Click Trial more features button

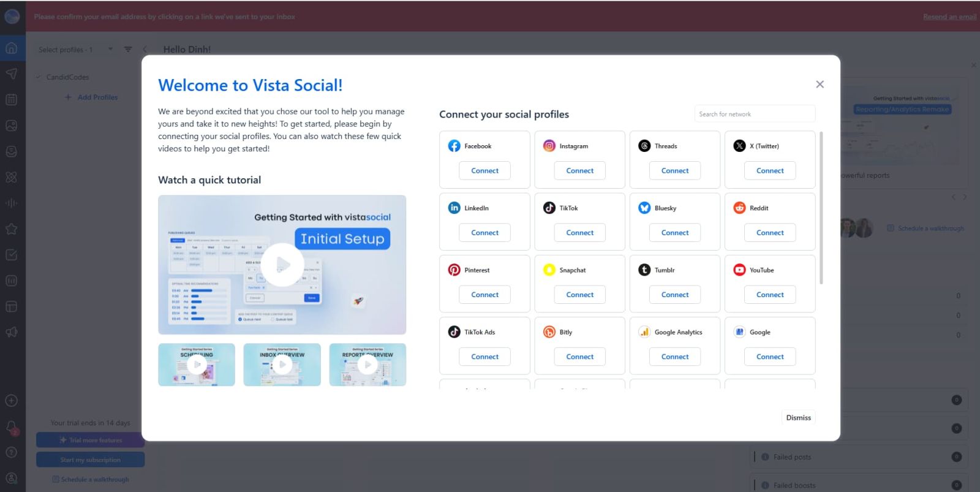pyautogui.click(x=90, y=440)
